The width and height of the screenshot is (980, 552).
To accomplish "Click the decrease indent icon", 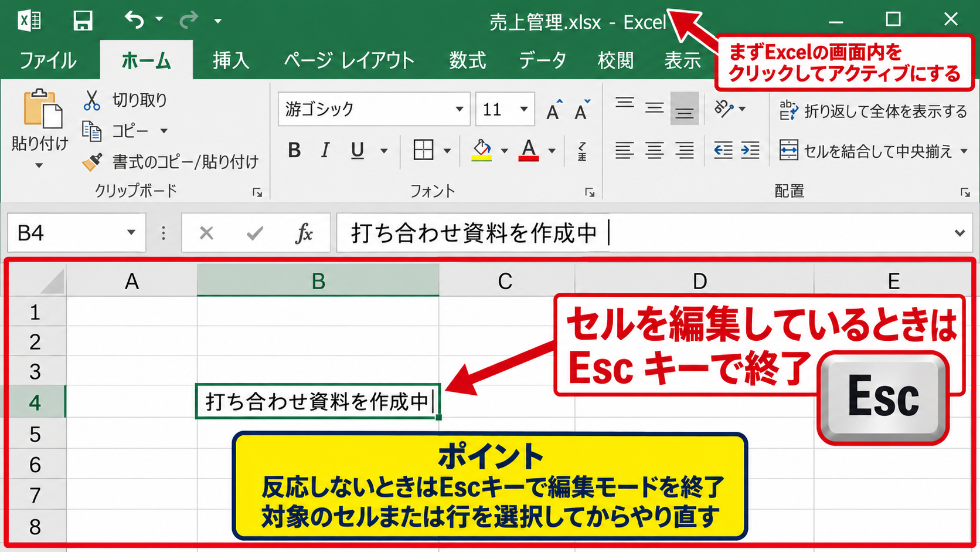I will (723, 151).
